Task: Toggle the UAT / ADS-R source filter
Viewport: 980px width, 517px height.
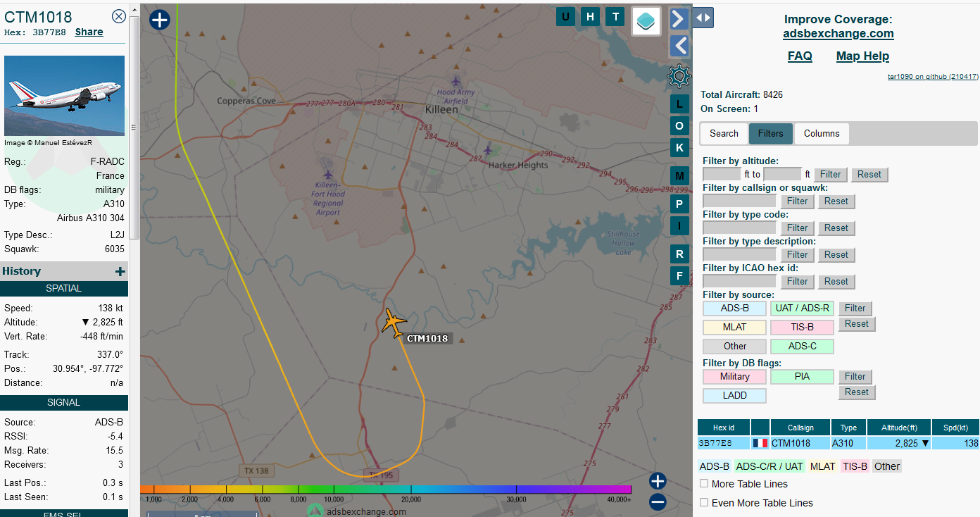Action: 802,309
